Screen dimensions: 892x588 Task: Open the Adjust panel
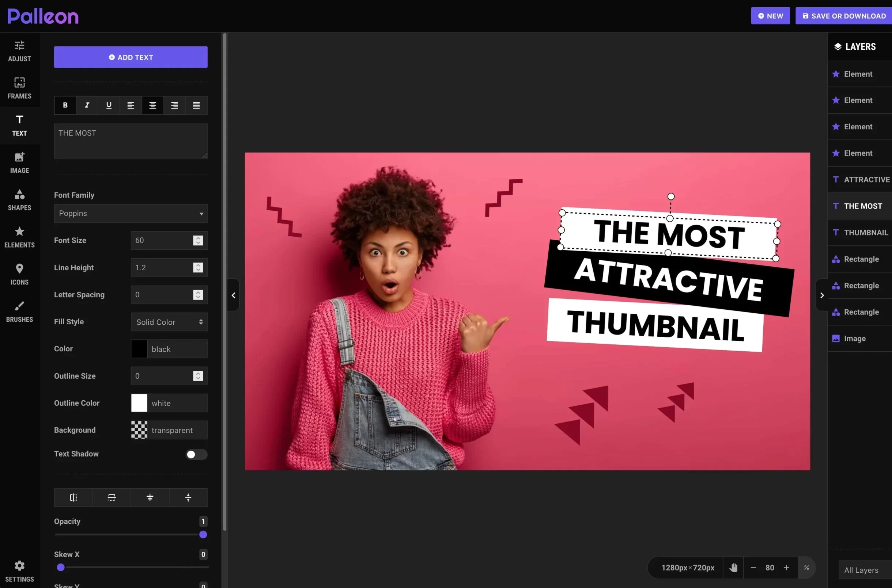pyautogui.click(x=19, y=51)
